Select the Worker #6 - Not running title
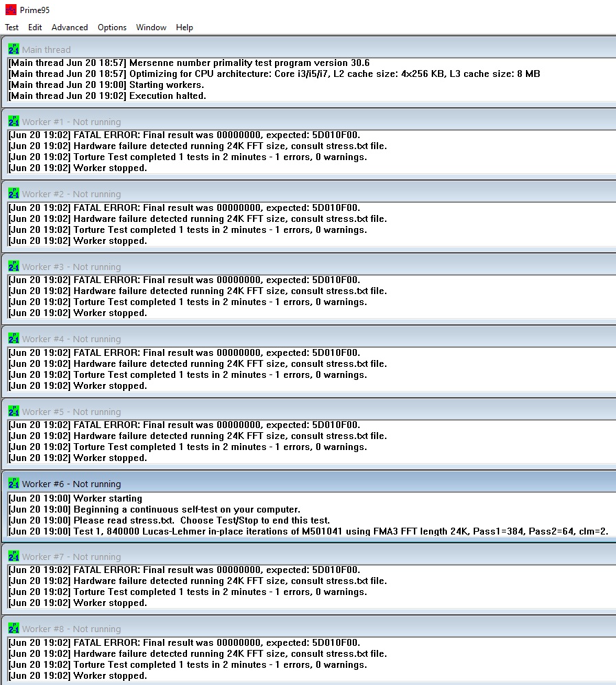The image size is (616, 685). coord(71,484)
